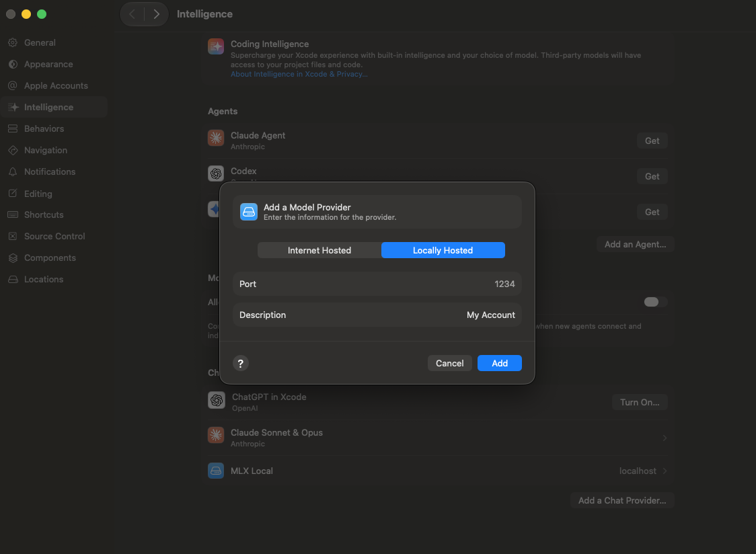
Task: Click the MLX Local drive icon
Action: coord(215,471)
